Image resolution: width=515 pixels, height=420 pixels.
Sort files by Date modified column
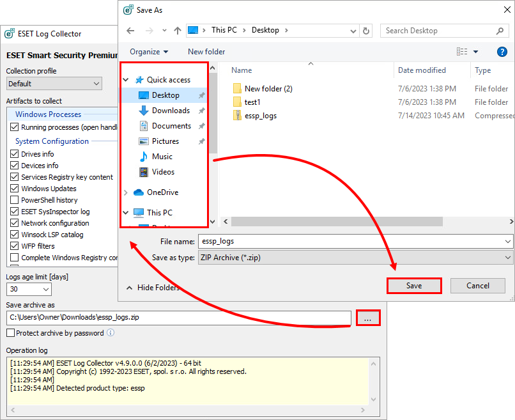pyautogui.click(x=422, y=70)
